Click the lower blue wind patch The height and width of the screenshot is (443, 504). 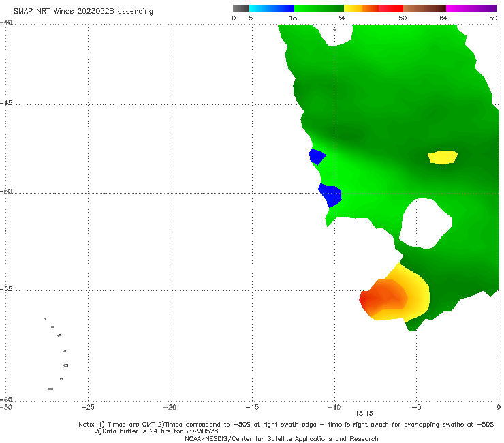(330, 195)
